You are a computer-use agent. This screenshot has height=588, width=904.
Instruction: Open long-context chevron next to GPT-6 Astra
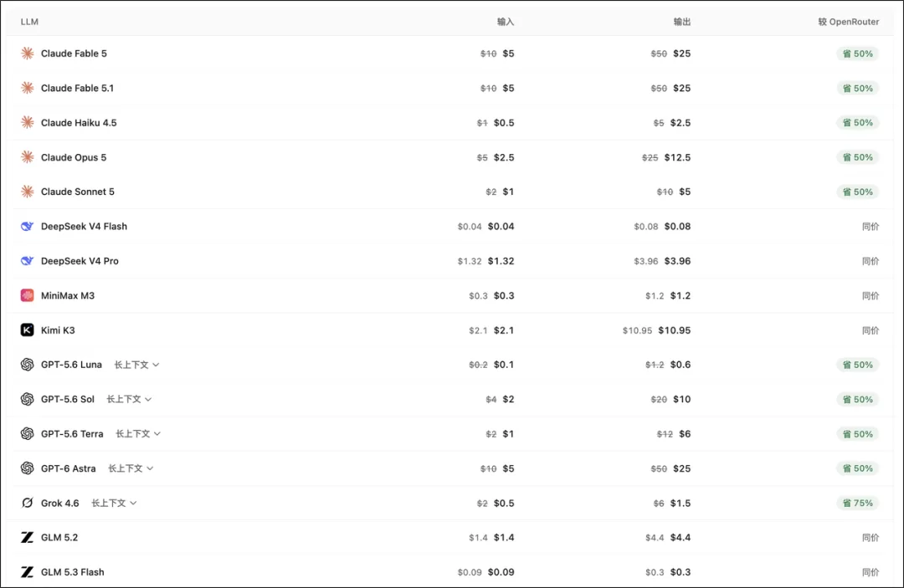click(131, 468)
